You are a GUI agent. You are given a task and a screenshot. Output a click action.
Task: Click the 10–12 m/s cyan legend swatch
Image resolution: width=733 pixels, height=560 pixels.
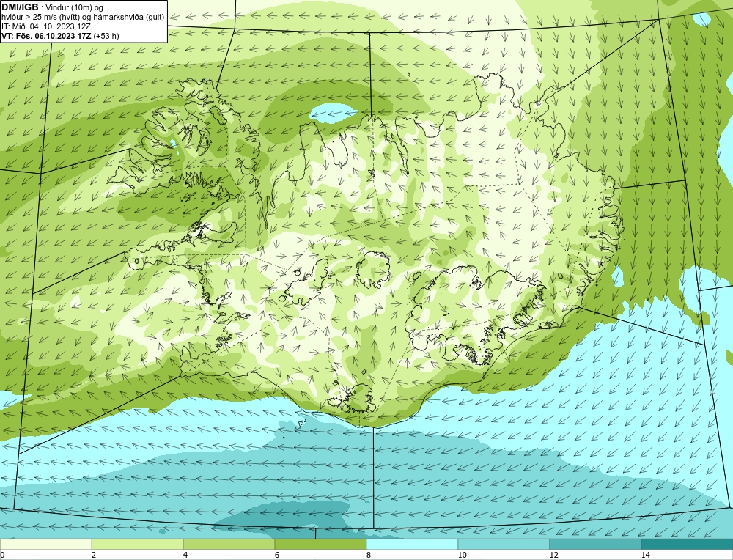pos(504,544)
